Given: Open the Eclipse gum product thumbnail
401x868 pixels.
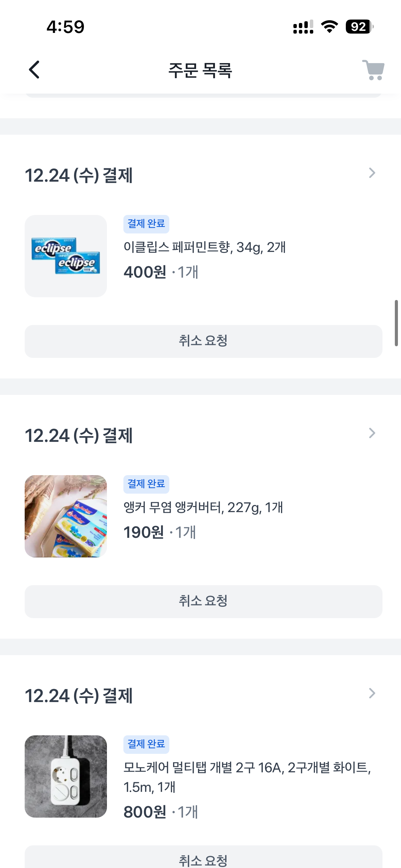Looking at the screenshot, I should point(66,256).
